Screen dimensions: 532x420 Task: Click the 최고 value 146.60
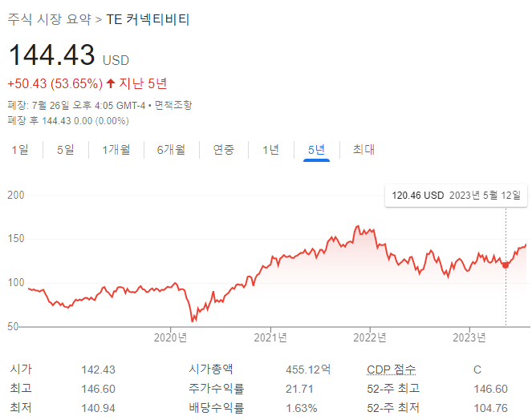point(98,389)
